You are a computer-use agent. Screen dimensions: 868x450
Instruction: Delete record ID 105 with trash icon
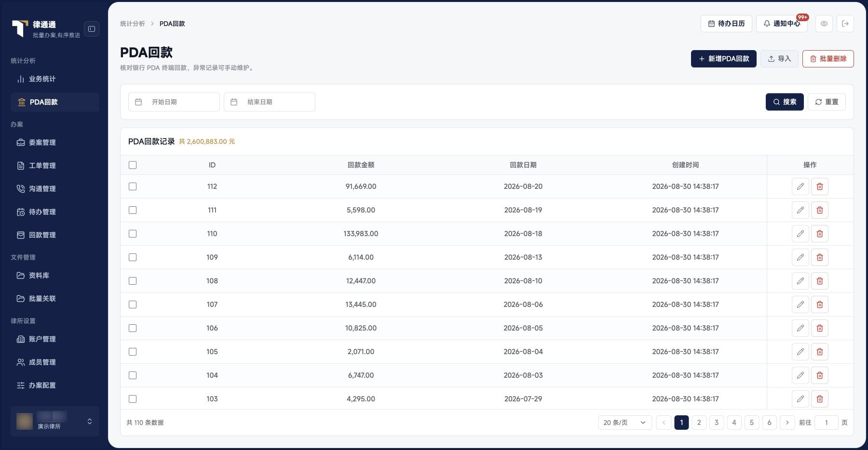pos(820,352)
